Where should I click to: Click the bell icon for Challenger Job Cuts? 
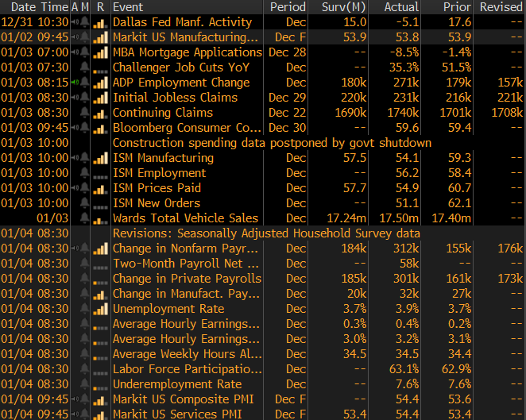[x=86, y=67]
